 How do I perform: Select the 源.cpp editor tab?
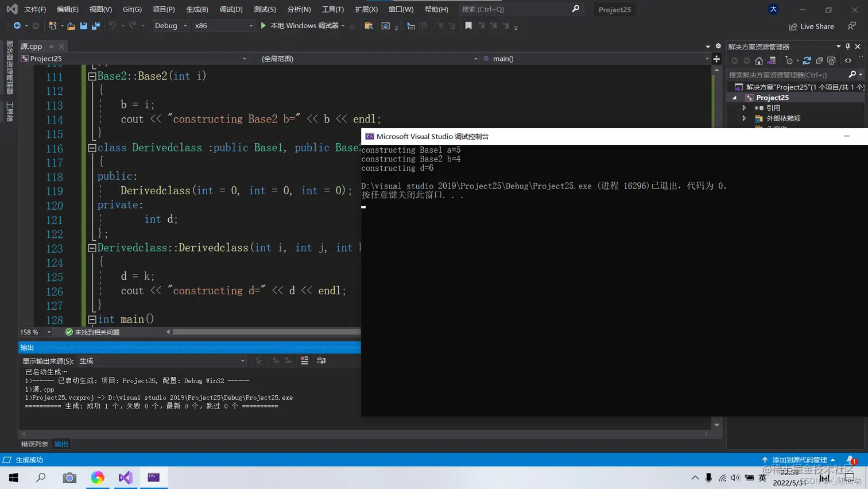[32, 47]
